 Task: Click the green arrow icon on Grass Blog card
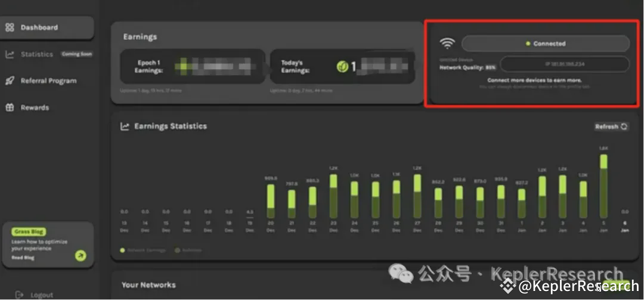(80, 256)
